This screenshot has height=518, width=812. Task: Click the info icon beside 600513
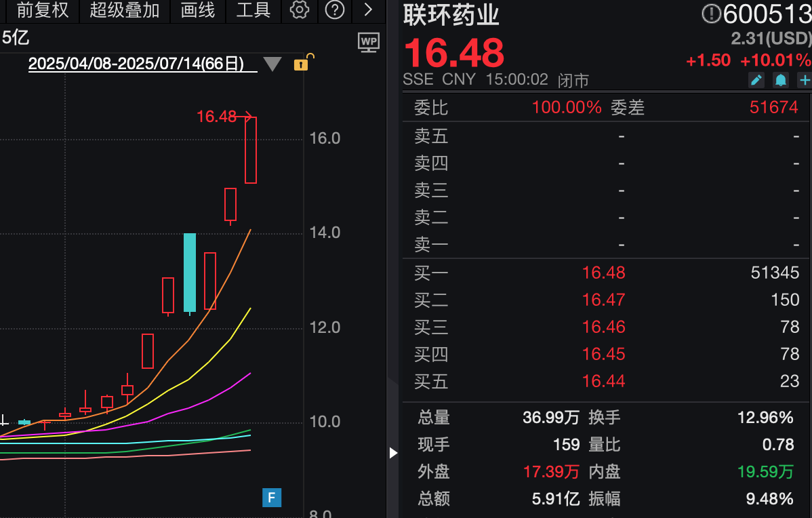[x=712, y=14]
